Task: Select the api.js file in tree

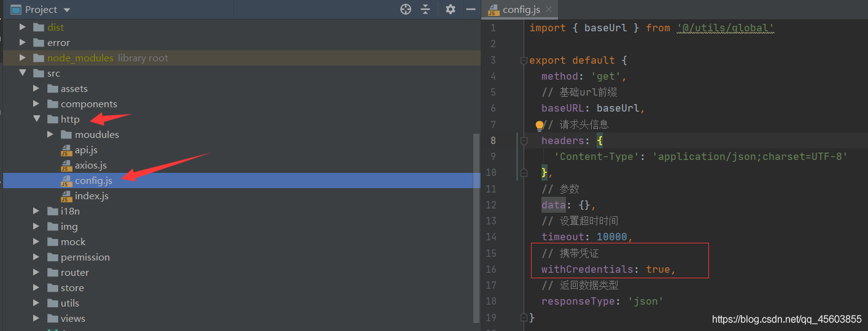Action: (x=86, y=150)
